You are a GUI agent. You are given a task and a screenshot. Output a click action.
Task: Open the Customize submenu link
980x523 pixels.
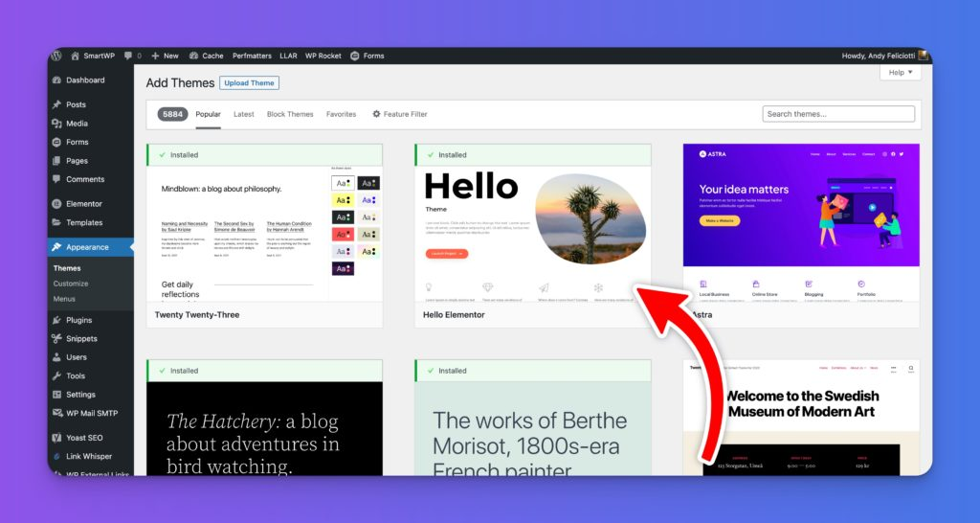(71, 284)
